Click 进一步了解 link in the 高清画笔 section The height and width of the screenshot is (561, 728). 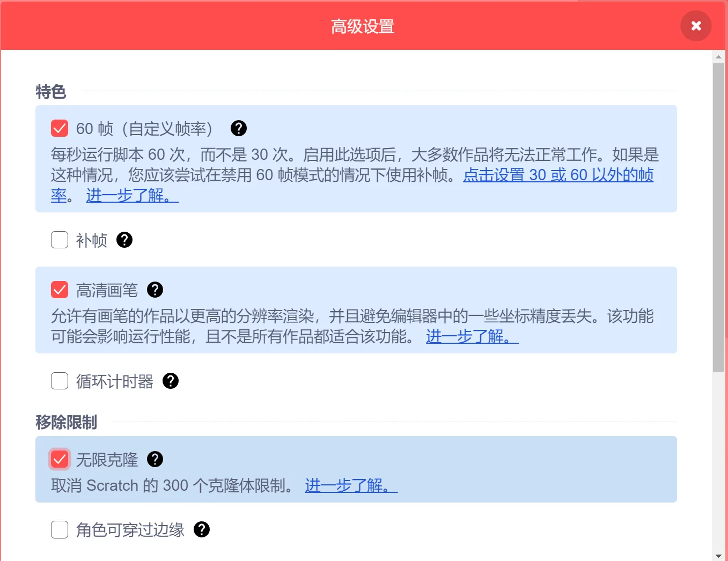pos(470,337)
